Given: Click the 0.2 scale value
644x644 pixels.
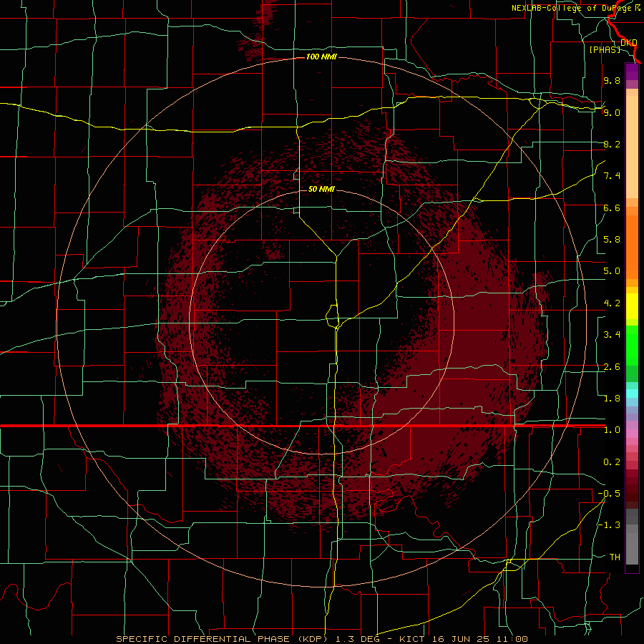Looking at the screenshot, I should point(612,462).
